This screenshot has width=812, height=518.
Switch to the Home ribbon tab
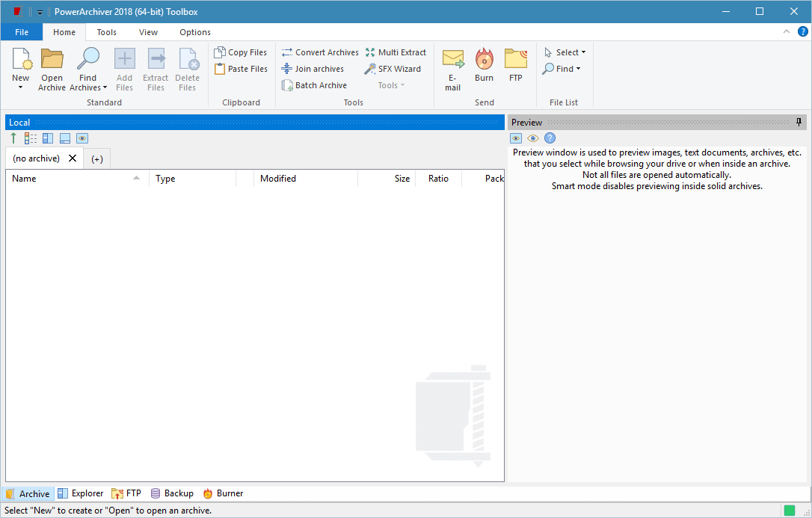(x=64, y=32)
